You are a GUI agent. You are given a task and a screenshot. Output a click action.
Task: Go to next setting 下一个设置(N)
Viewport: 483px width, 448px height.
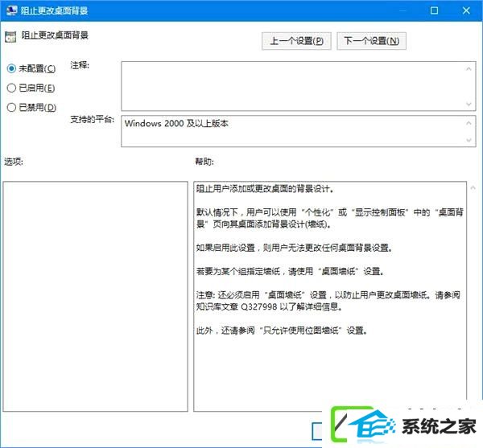point(371,40)
